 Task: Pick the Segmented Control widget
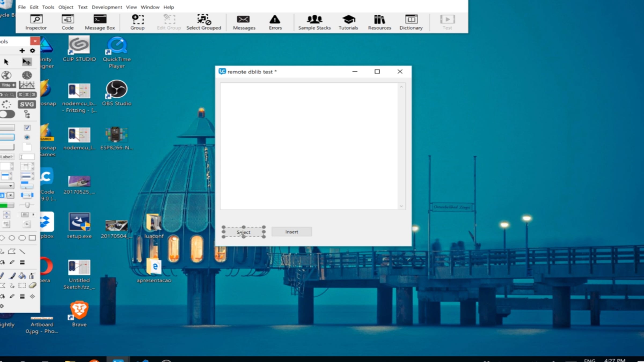[x=27, y=95]
